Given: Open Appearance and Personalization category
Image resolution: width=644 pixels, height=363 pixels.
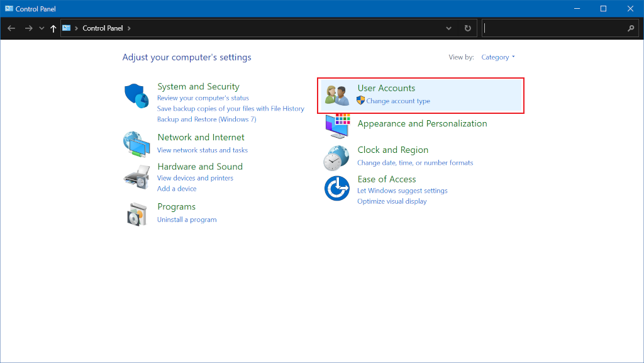Looking at the screenshot, I should (x=422, y=123).
